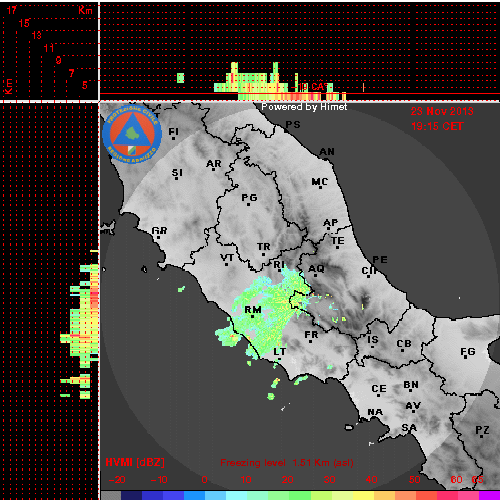This screenshot has width=500, height=500.
Task: Click the 23 Nov 2013 date label
Action: coord(442,111)
